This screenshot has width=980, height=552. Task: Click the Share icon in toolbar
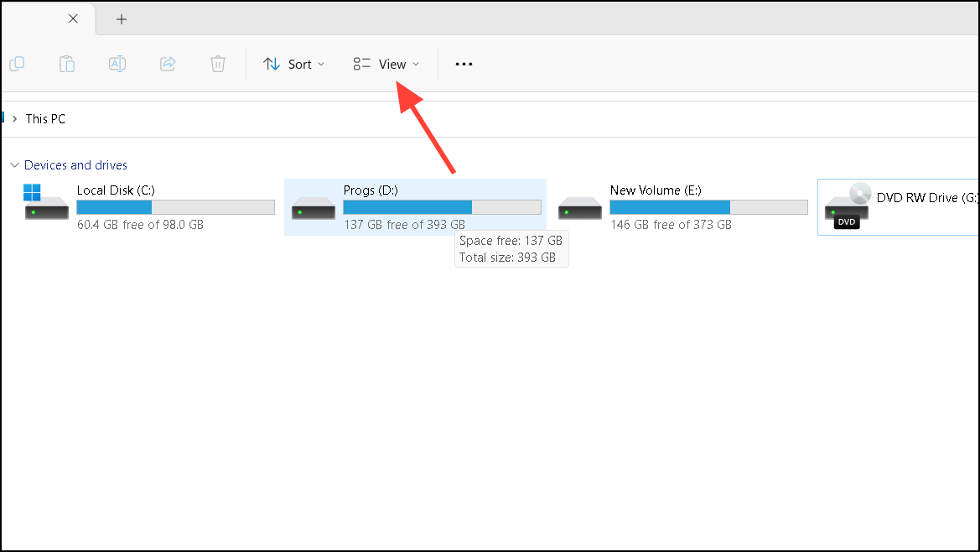168,64
